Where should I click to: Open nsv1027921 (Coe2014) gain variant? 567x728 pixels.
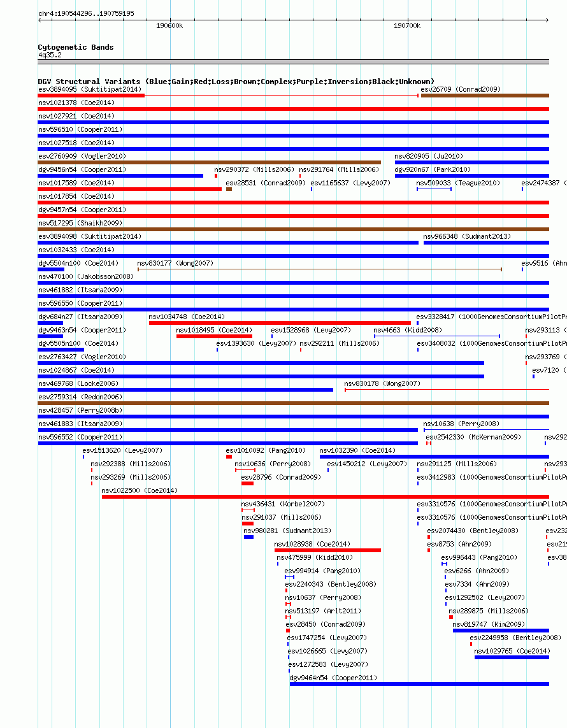(x=294, y=122)
